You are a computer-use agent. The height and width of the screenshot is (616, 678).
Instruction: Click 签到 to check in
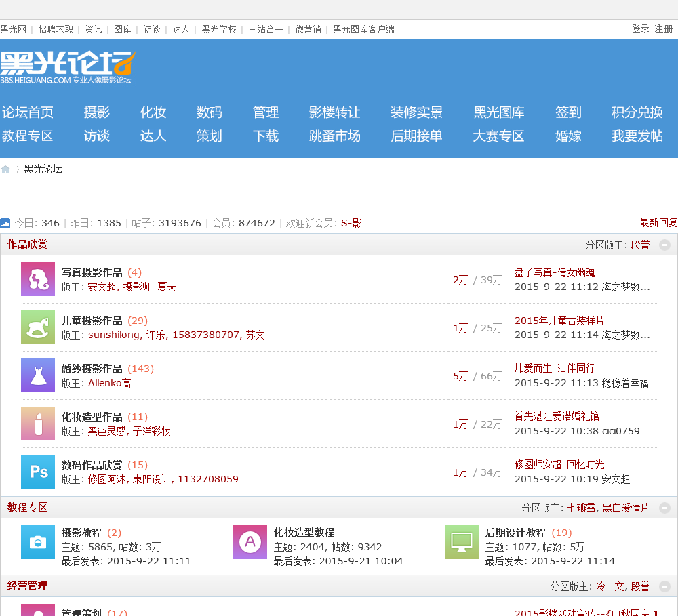click(x=568, y=112)
